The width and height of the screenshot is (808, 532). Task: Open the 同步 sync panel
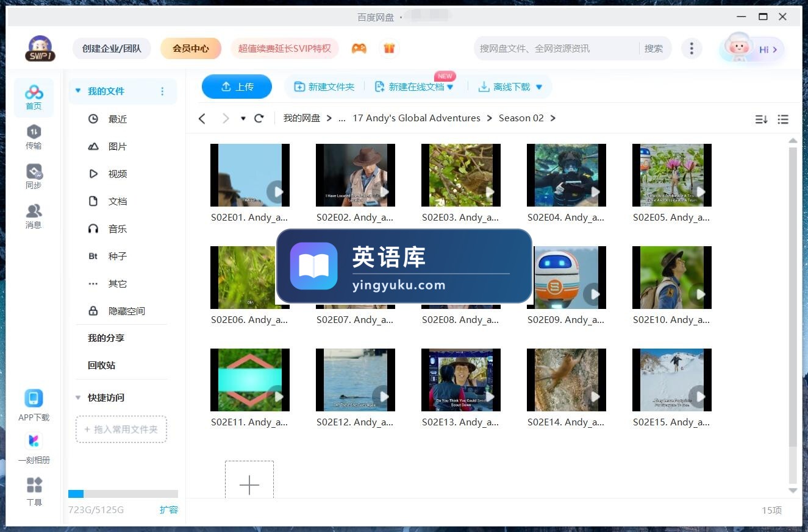pyautogui.click(x=34, y=177)
